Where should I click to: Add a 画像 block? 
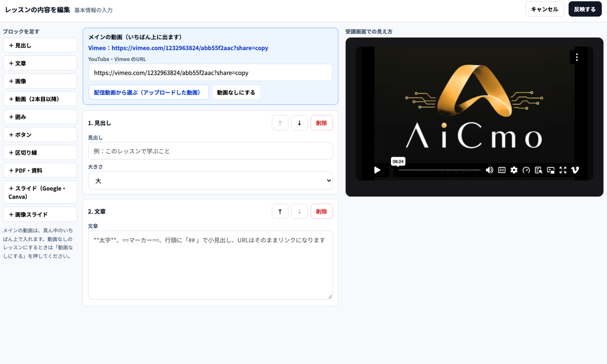point(40,81)
